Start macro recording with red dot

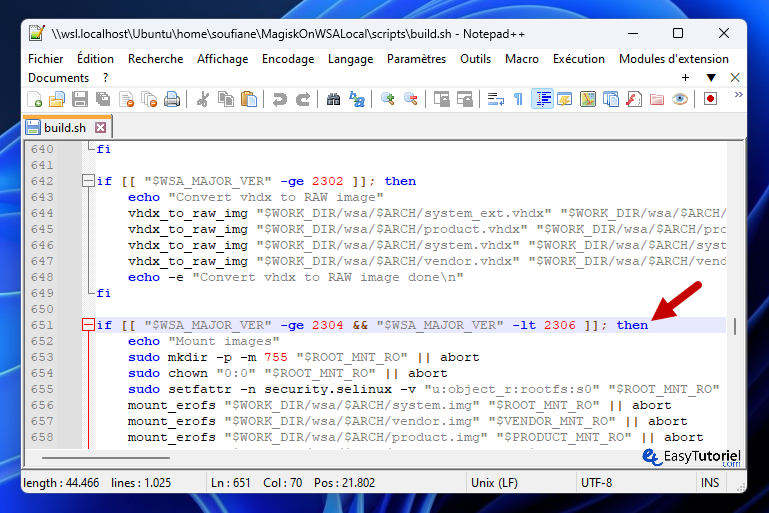coord(710,100)
